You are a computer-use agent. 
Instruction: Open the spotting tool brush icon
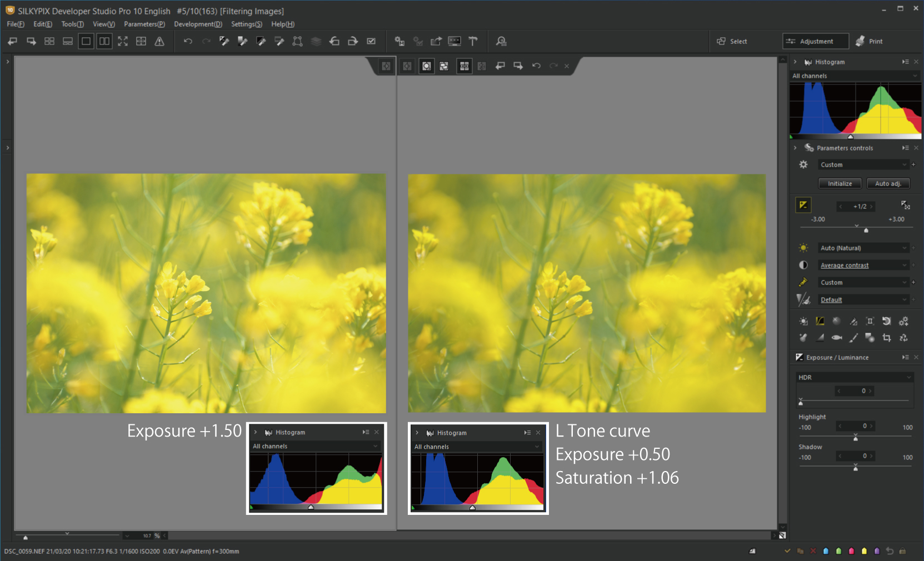tap(803, 337)
